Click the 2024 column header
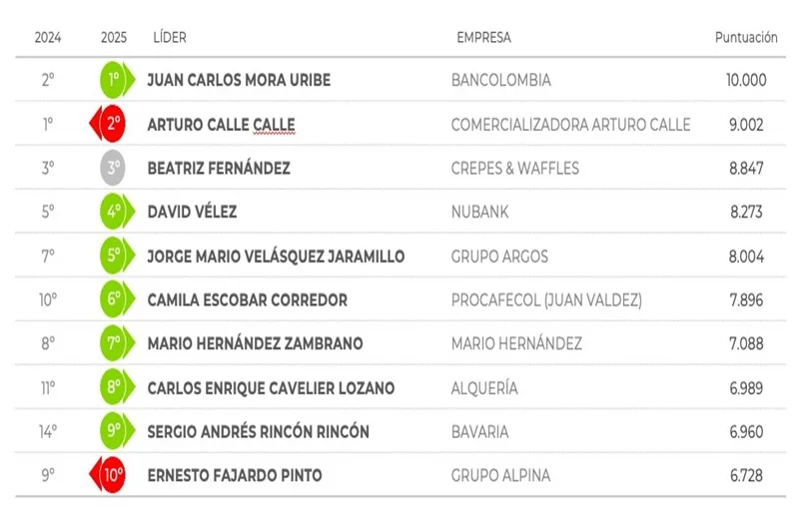The width and height of the screenshot is (799, 532). [48, 38]
